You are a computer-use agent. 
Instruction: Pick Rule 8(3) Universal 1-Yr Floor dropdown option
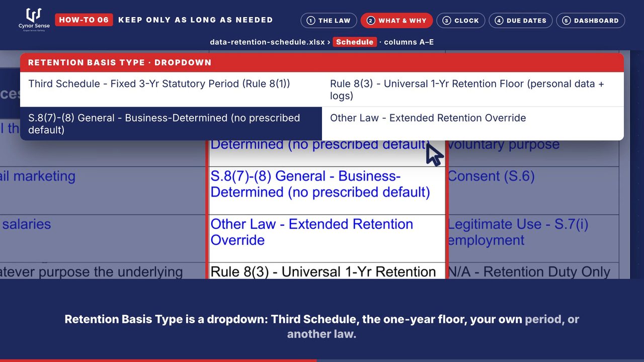[x=473, y=89]
